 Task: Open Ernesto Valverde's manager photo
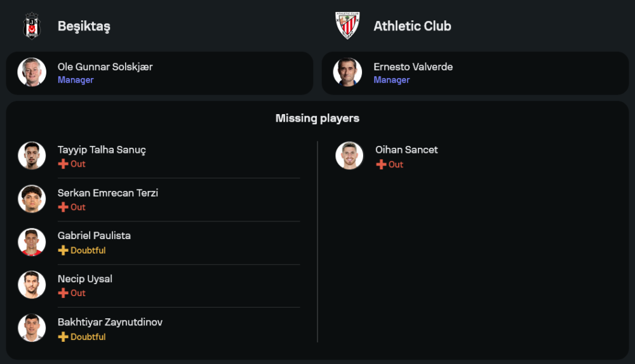pos(347,72)
